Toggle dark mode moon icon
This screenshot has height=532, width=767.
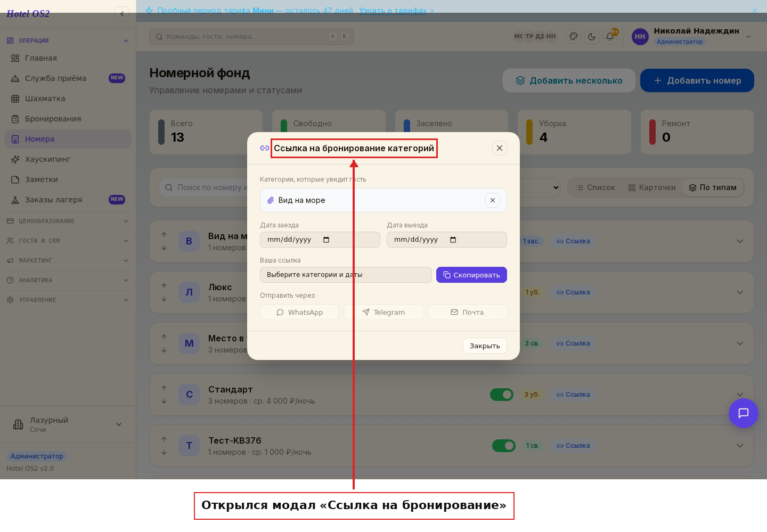click(x=592, y=36)
